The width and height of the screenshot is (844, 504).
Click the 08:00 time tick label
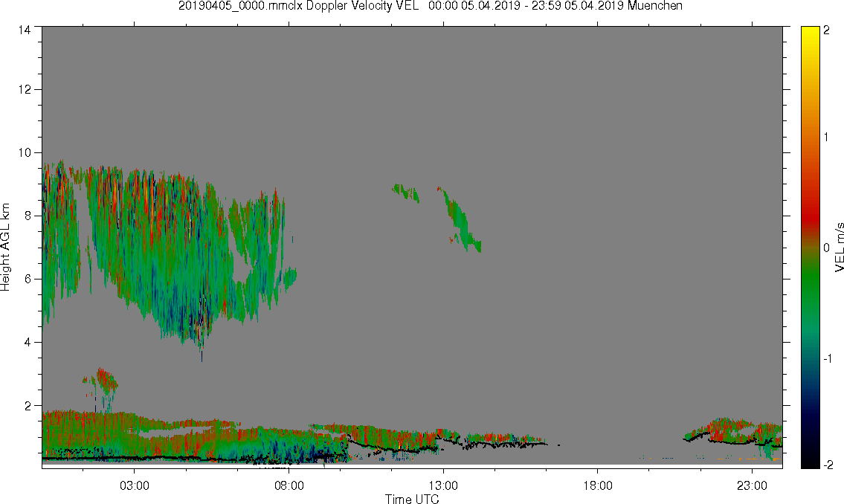289,485
